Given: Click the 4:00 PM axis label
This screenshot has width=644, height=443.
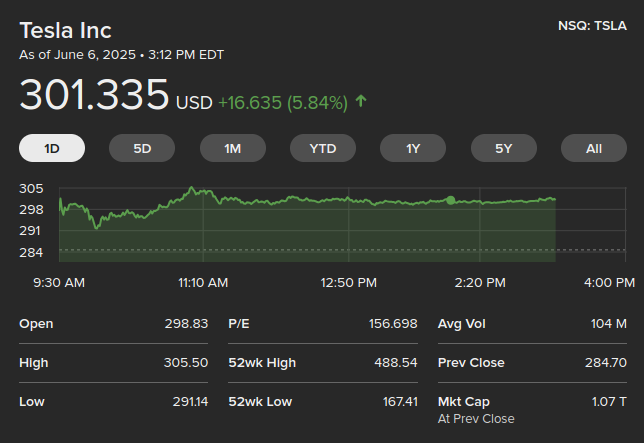Looking at the screenshot, I should point(610,282).
